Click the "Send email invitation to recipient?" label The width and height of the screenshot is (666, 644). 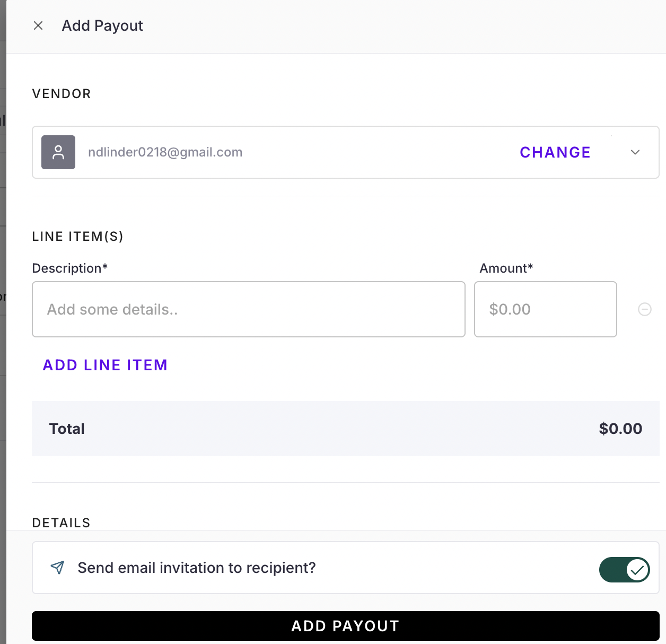click(197, 568)
